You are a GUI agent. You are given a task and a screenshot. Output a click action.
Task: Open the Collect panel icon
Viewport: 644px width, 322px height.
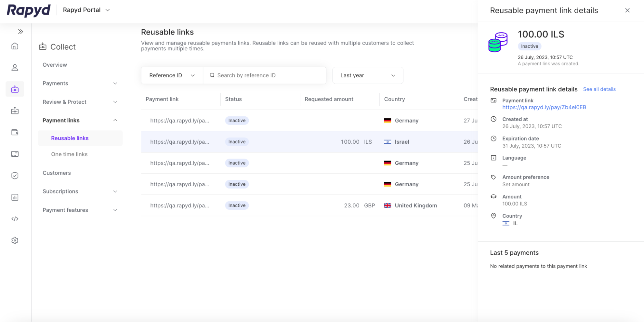15,89
